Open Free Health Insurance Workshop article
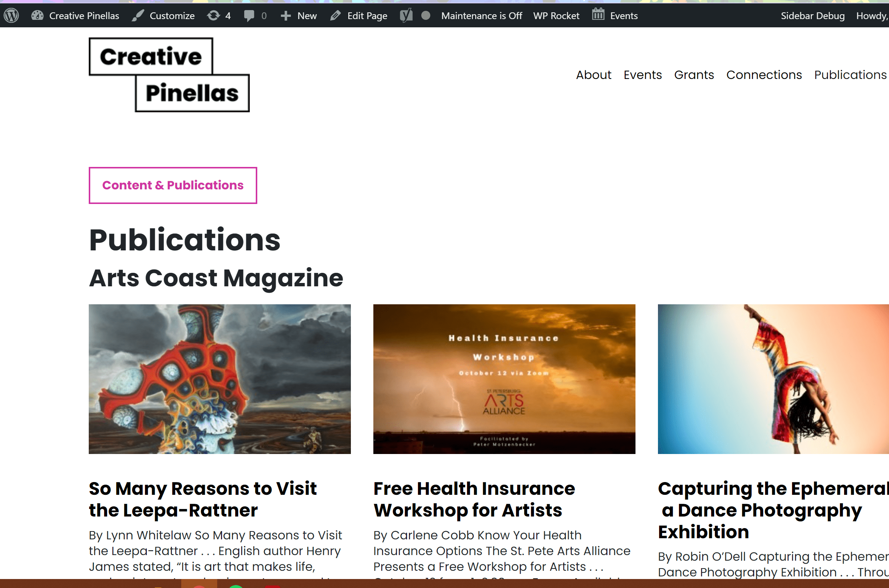The width and height of the screenshot is (889, 588). pyautogui.click(x=474, y=499)
